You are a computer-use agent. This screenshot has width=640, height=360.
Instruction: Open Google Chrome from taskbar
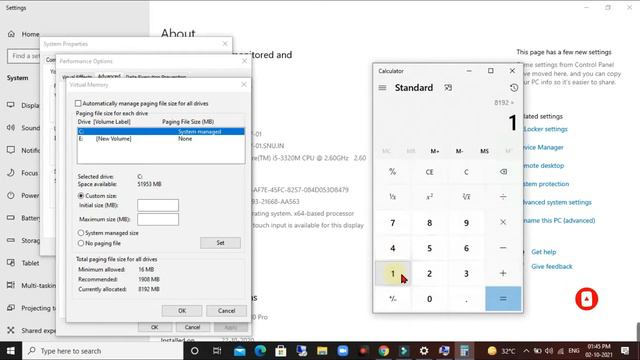click(x=384, y=351)
